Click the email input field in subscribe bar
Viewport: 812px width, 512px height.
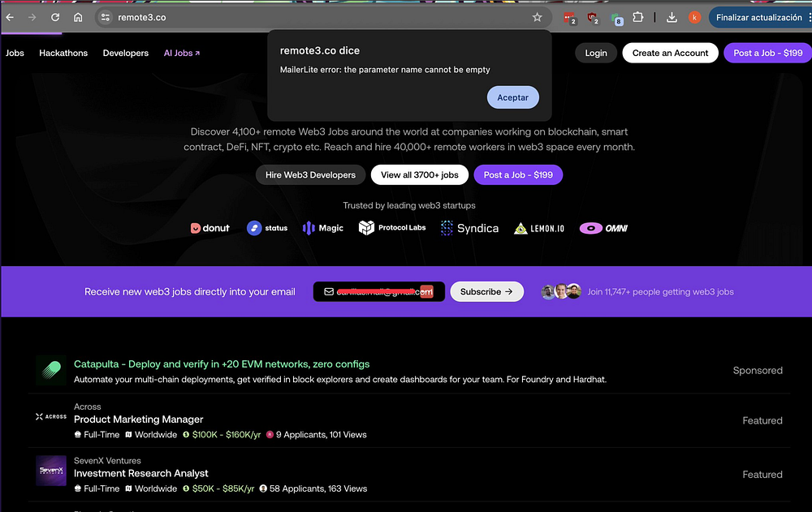379,291
